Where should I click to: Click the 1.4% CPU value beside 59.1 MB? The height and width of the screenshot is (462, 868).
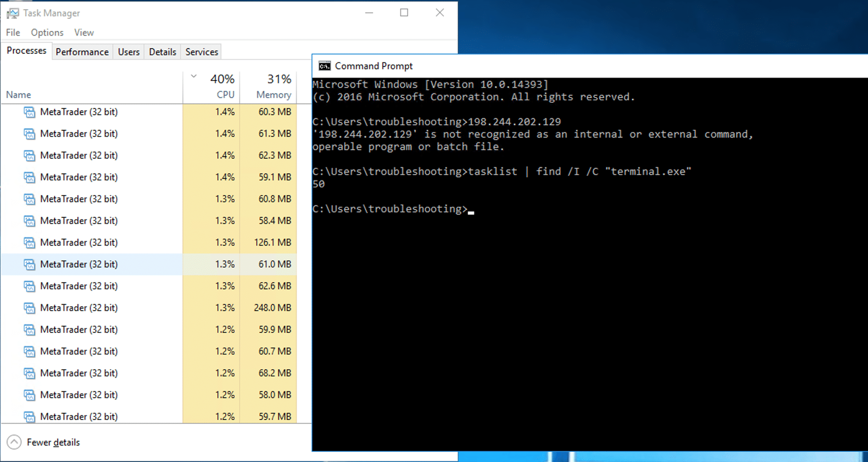225,177
